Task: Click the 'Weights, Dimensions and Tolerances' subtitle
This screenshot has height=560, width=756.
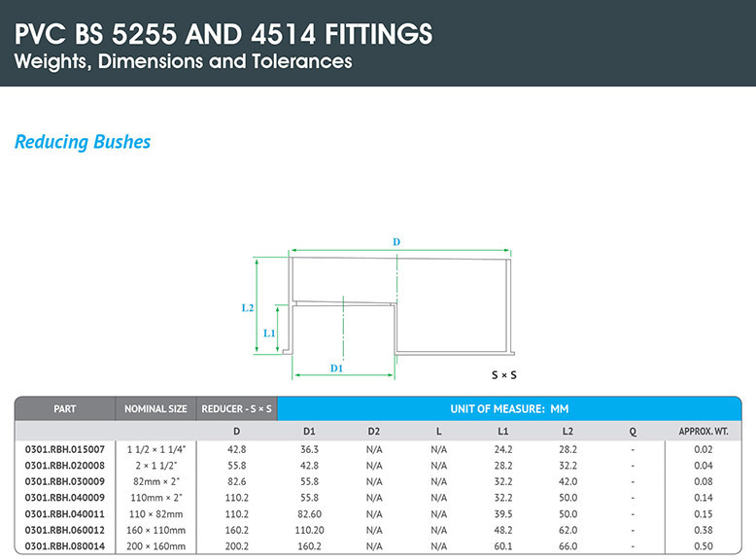Action: (184, 62)
